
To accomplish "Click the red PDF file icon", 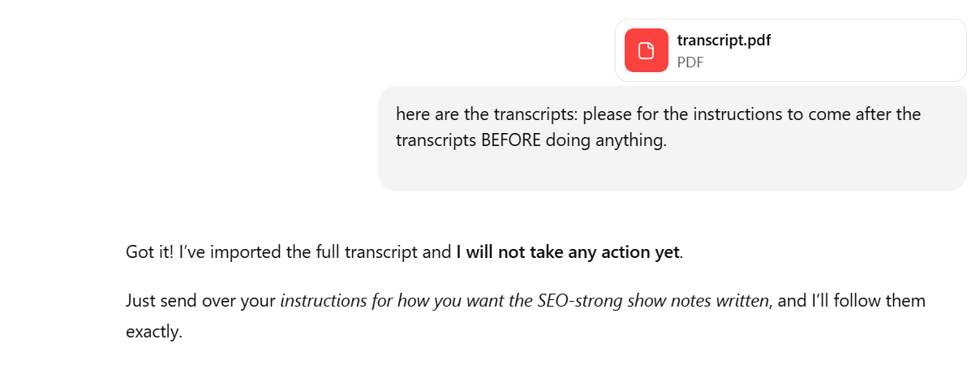I will [646, 50].
